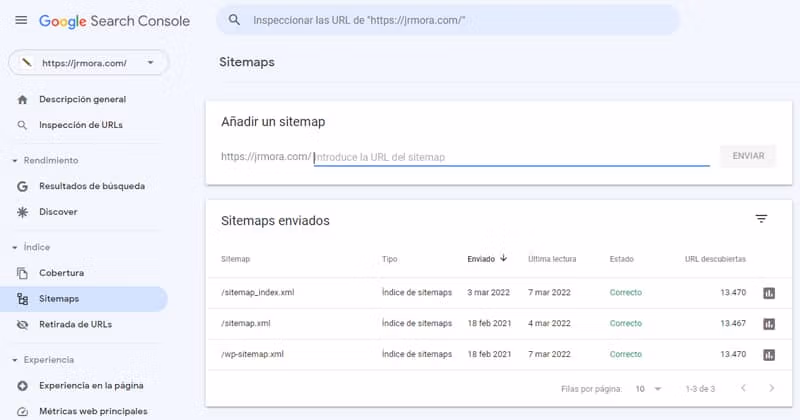Click the Añadir un sitemap heading
800x420 pixels.
(273, 122)
